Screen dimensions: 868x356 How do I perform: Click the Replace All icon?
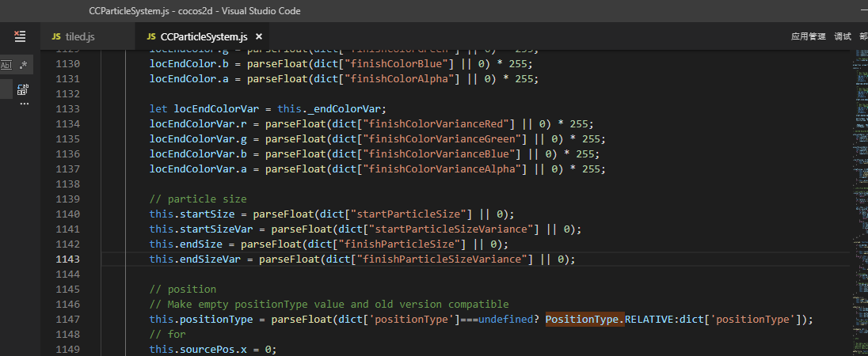tap(22, 89)
